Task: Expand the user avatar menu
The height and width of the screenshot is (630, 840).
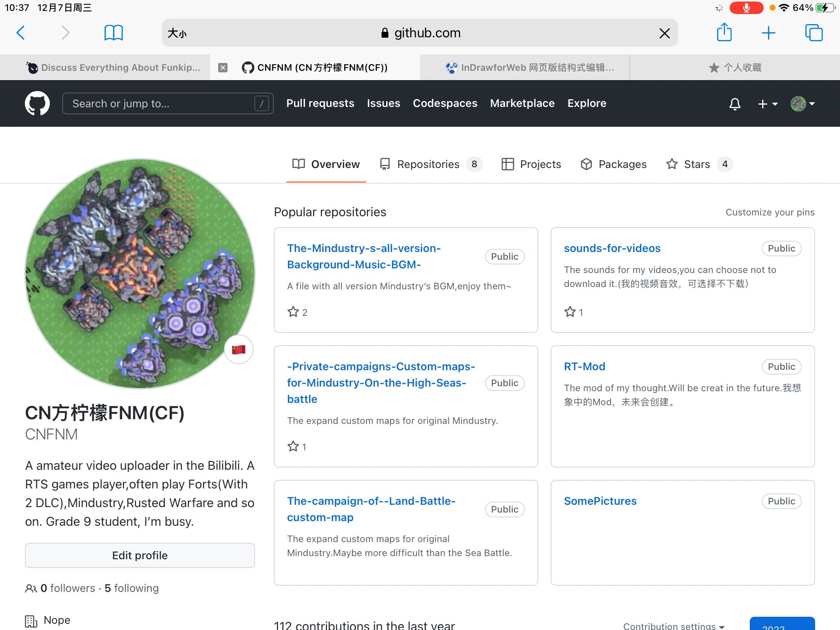Action: (x=803, y=104)
